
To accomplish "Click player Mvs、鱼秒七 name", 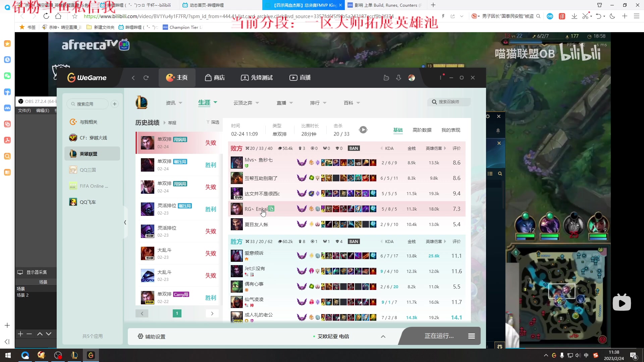I will (259, 160).
